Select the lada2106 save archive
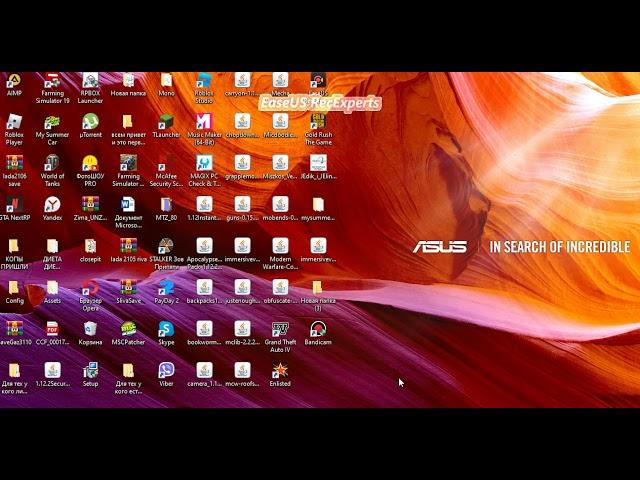This screenshot has width=640, height=480. pos(14,171)
